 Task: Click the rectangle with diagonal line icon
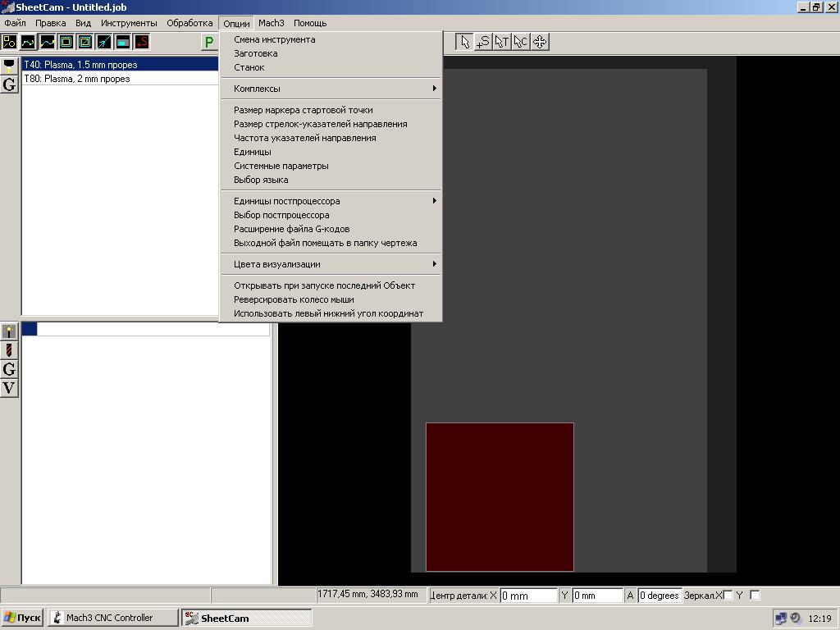[84, 42]
